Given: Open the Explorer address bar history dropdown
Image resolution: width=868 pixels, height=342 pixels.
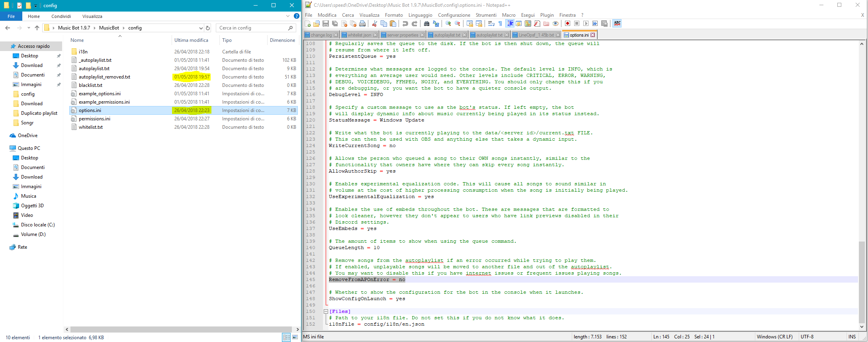Looking at the screenshot, I should [x=201, y=28].
